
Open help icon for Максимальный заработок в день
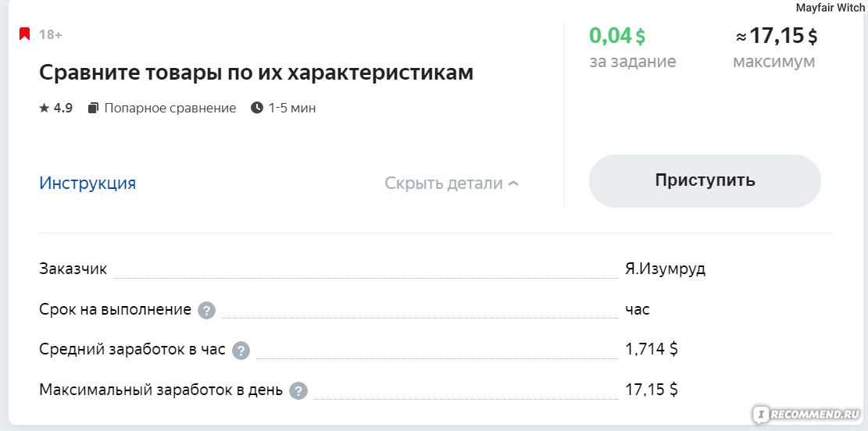(x=298, y=391)
